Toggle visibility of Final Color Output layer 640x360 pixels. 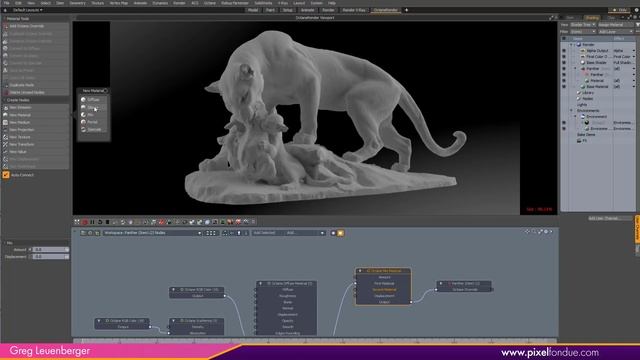564,57
